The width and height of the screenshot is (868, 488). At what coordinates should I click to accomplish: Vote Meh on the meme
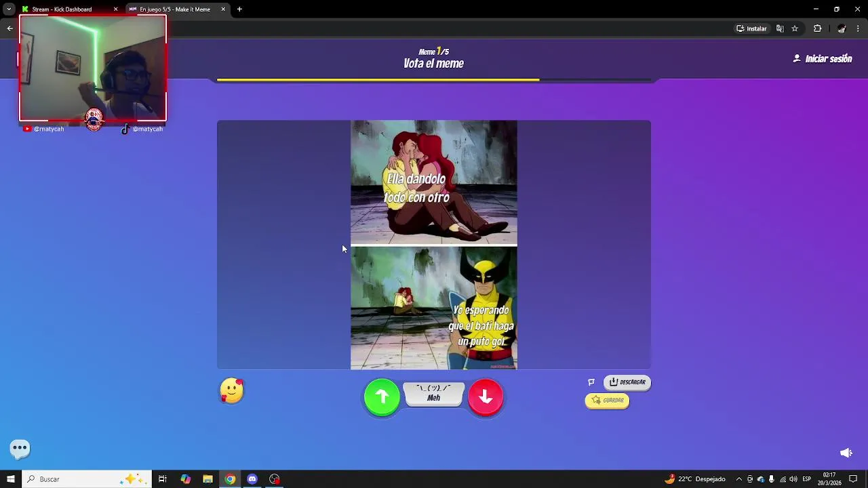(434, 394)
